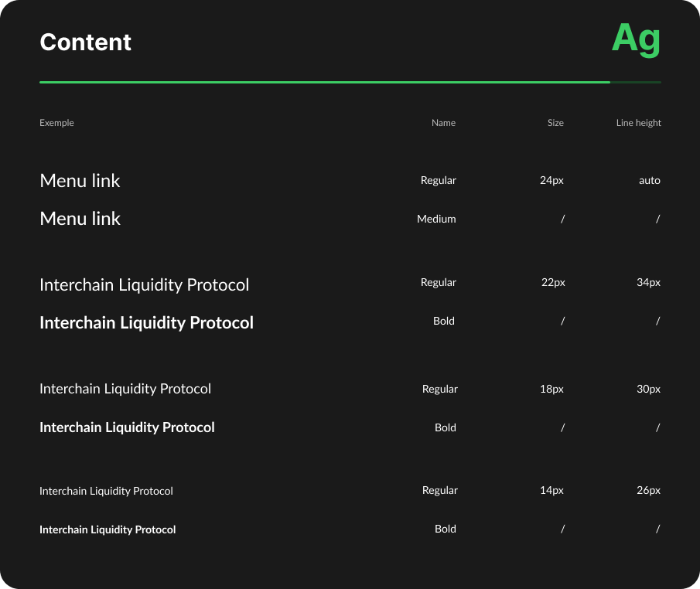The width and height of the screenshot is (700, 589).
Task: Click the auto line height value
Action: click(650, 180)
